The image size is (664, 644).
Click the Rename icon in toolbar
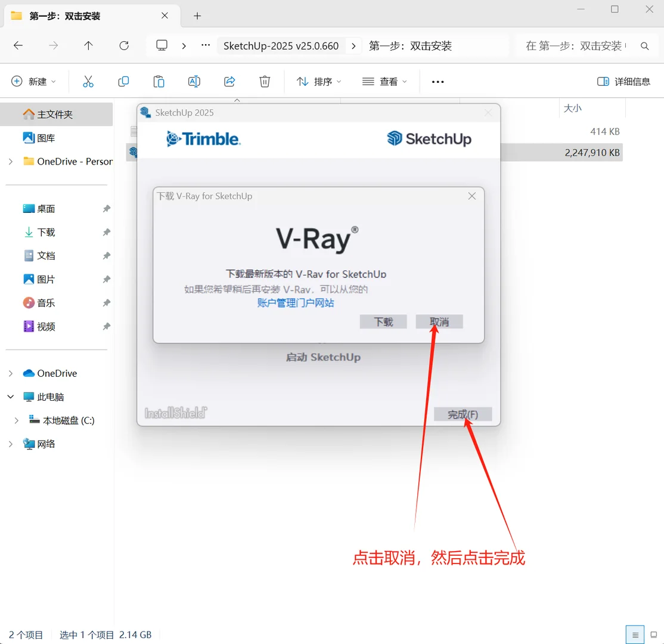[x=194, y=81]
